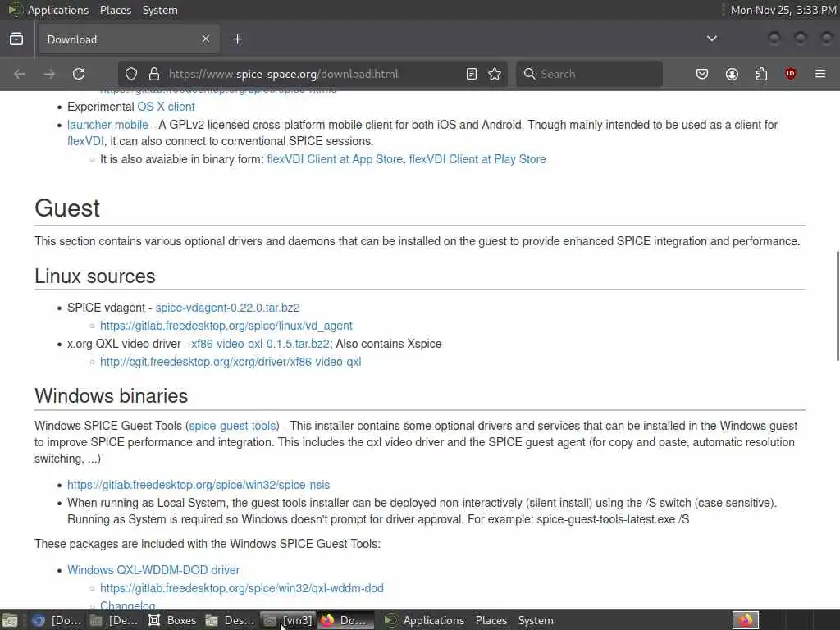The width and height of the screenshot is (840, 630).
Task: Open the uBlock Origin extension icon
Action: [791, 74]
